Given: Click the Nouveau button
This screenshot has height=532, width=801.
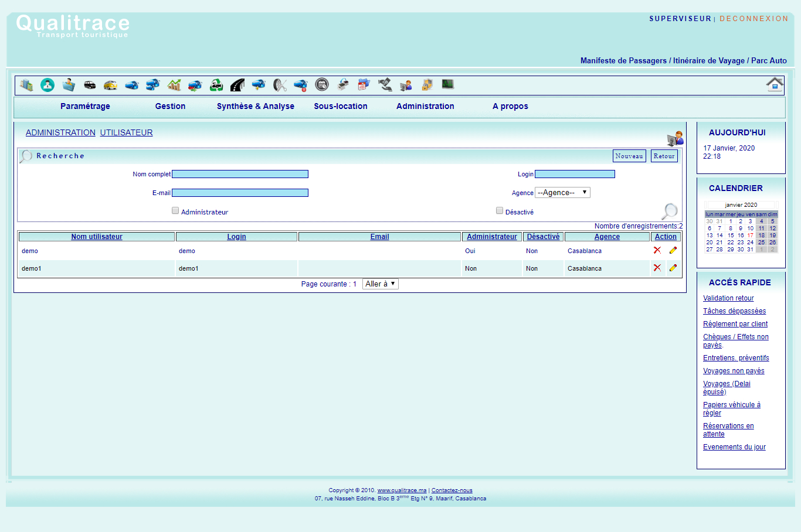Looking at the screenshot, I should (629, 156).
